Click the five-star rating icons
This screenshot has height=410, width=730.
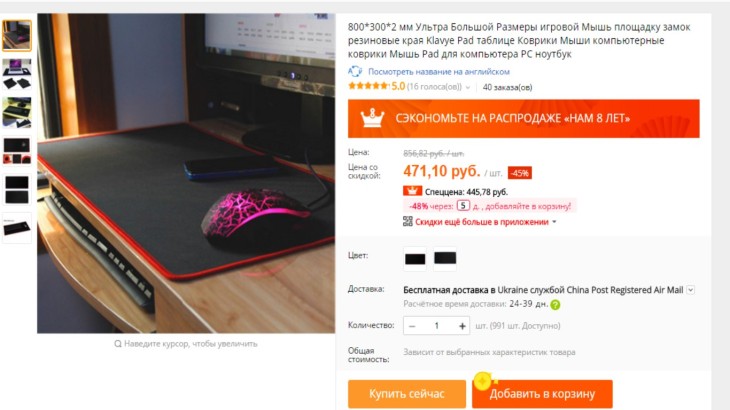point(368,86)
